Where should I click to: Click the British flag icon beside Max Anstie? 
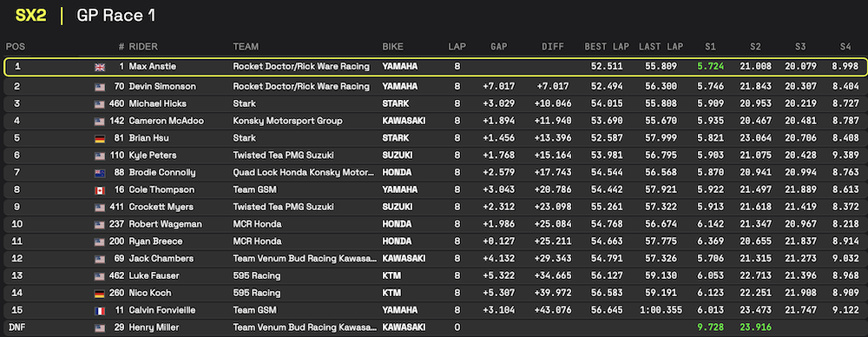(x=100, y=67)
